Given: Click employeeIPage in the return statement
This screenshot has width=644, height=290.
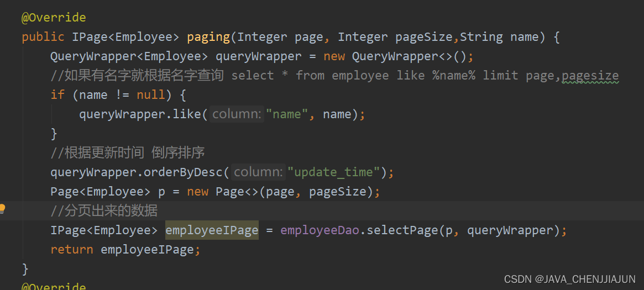Looking at the screenshot, I should pyautogui.click(x=147, y=249).
